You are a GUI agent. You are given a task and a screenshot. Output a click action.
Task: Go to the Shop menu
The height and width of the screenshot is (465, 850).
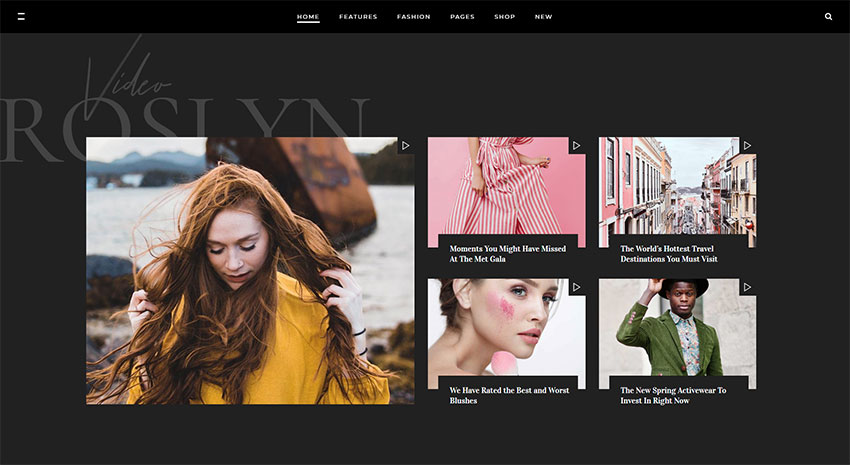[x=504, y=17]
